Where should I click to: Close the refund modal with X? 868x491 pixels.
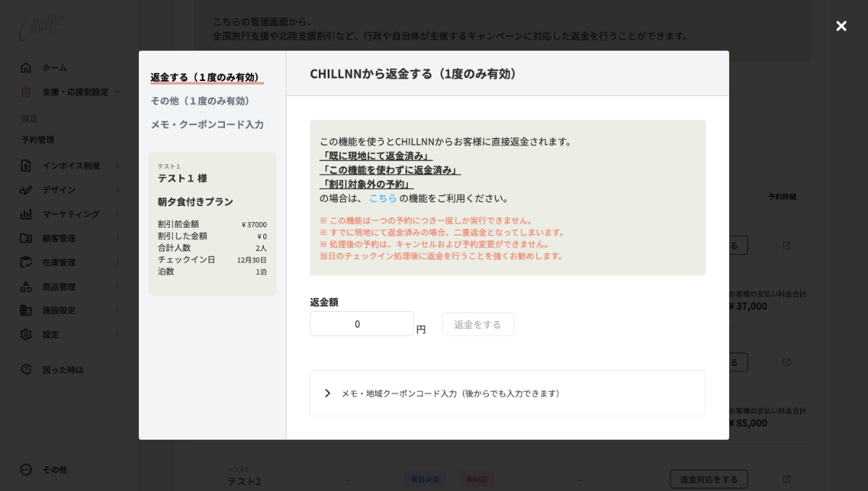[x=841, y=26]
